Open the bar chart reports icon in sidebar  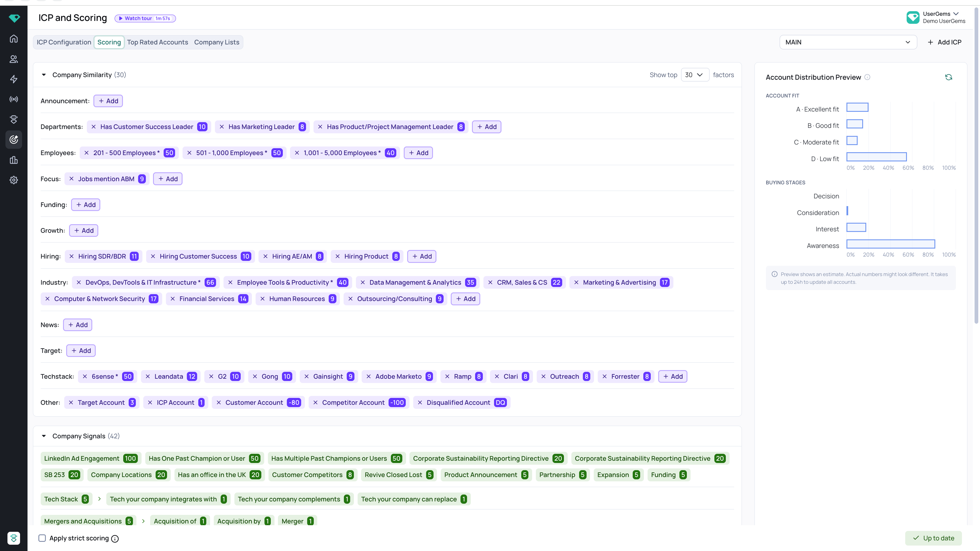click(14, 160)
